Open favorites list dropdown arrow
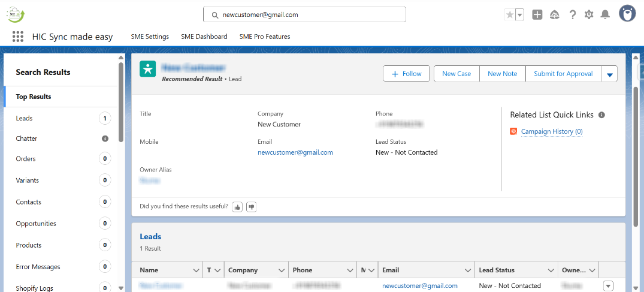This screenshot has width=644, height=292. [519, 15]
